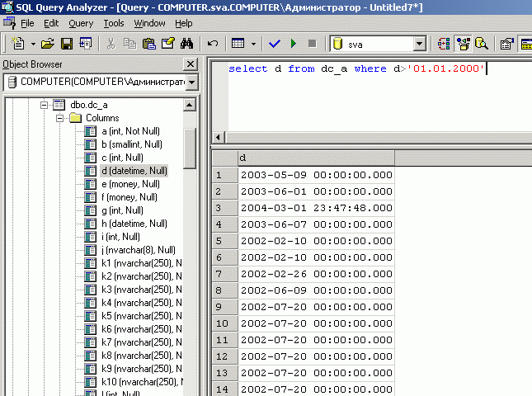The width and height of the screenshot is (532, 396).
Task: Click the Cancel Query stop square
Action: 312,44
